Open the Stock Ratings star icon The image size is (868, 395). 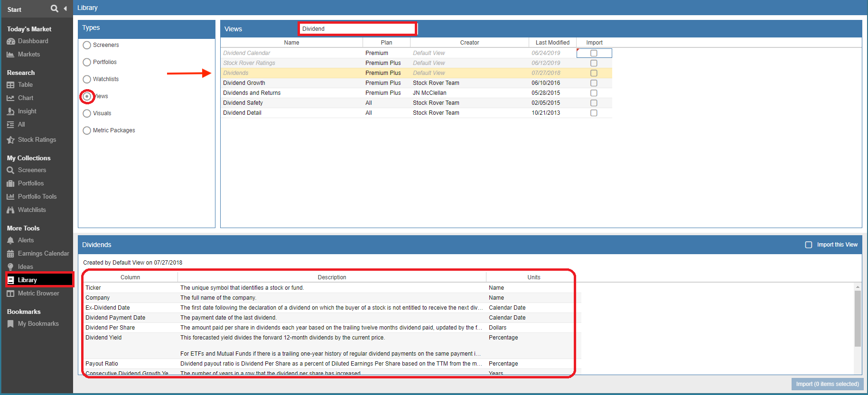(x=10, y=140)
